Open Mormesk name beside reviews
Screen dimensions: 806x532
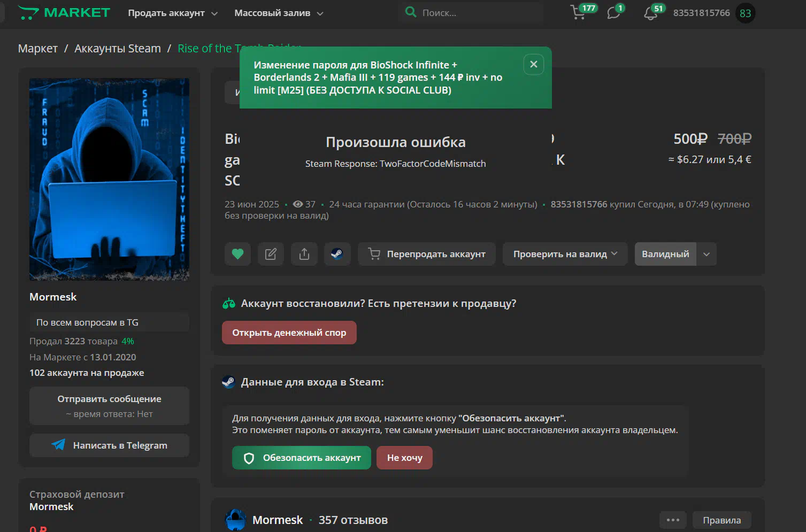coord(278,520)
